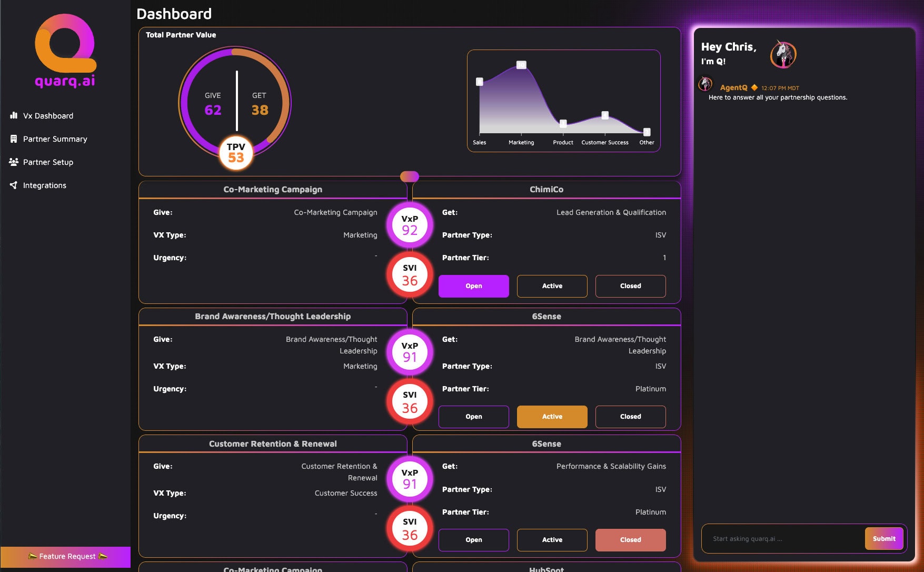Set Performance & Scalability exchange to Closed

click(x=630, y=540)
